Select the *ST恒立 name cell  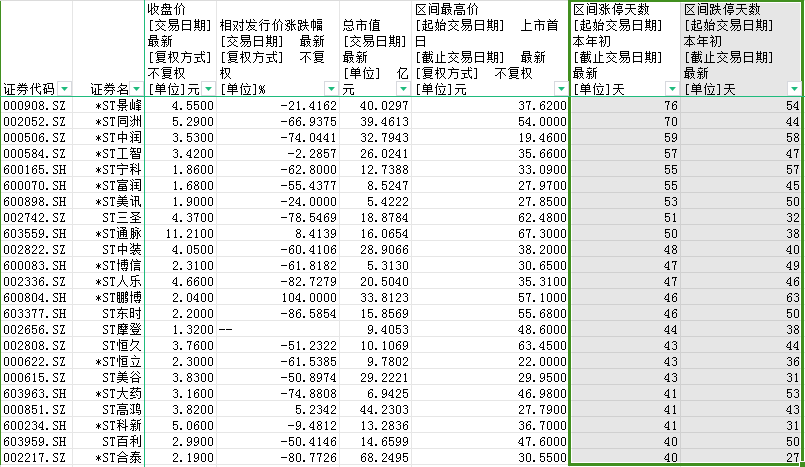[x=108, y=362]
